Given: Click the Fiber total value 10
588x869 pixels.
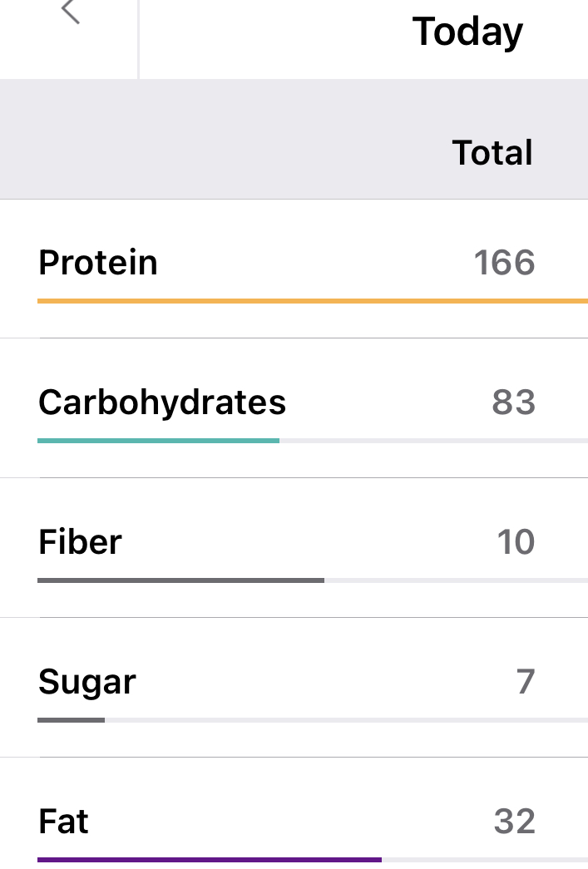Looking at the screenshot, I should [x=516, y=542].
